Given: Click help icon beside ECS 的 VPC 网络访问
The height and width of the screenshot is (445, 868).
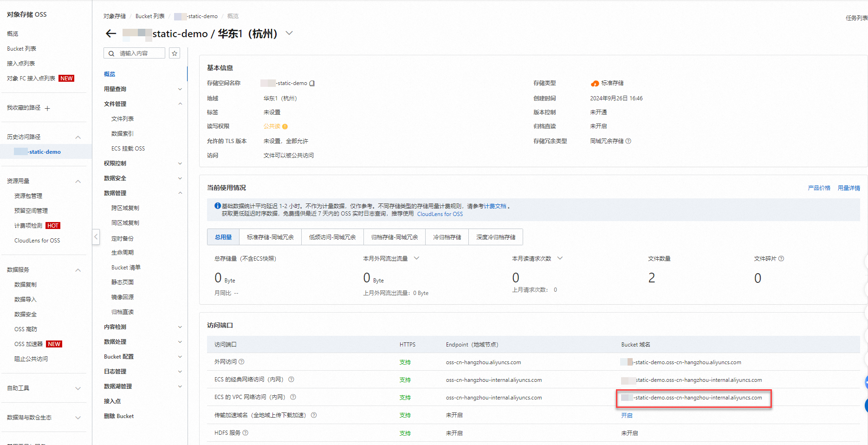Looking at the screenshot, I should pyautogui.click(x=293, y=397).
